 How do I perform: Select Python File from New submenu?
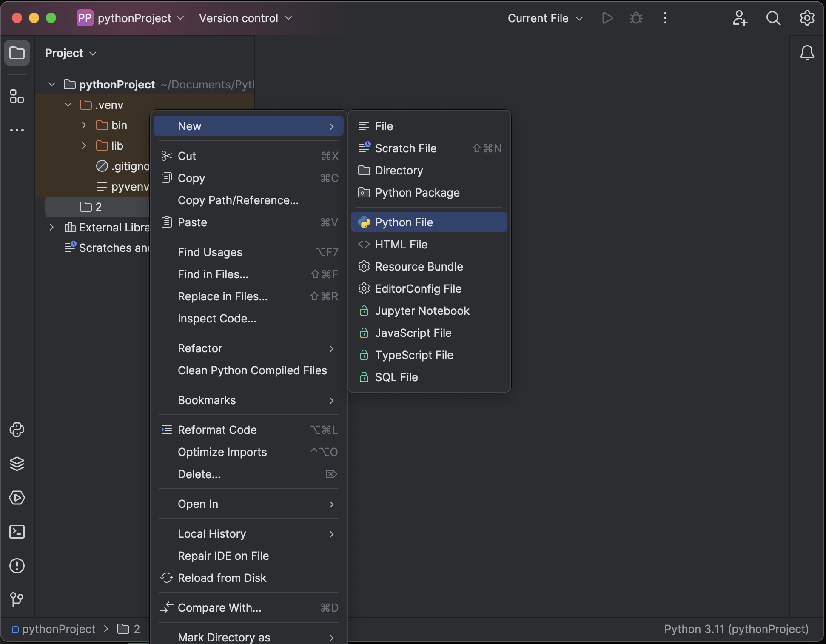coord(404,222)
